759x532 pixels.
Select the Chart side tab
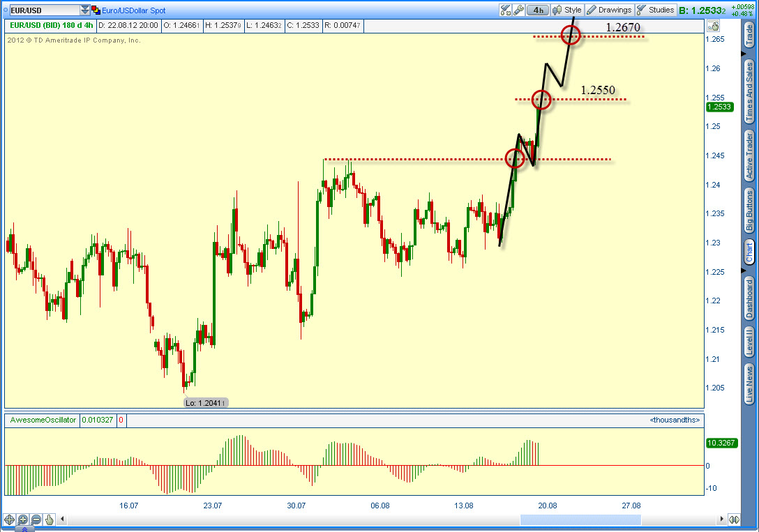(749, 252)
